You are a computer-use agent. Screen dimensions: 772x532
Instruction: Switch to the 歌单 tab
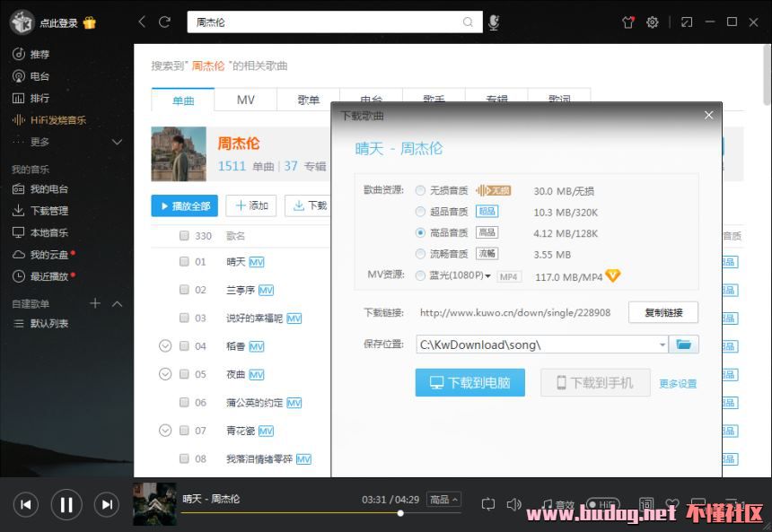(308, 100)
